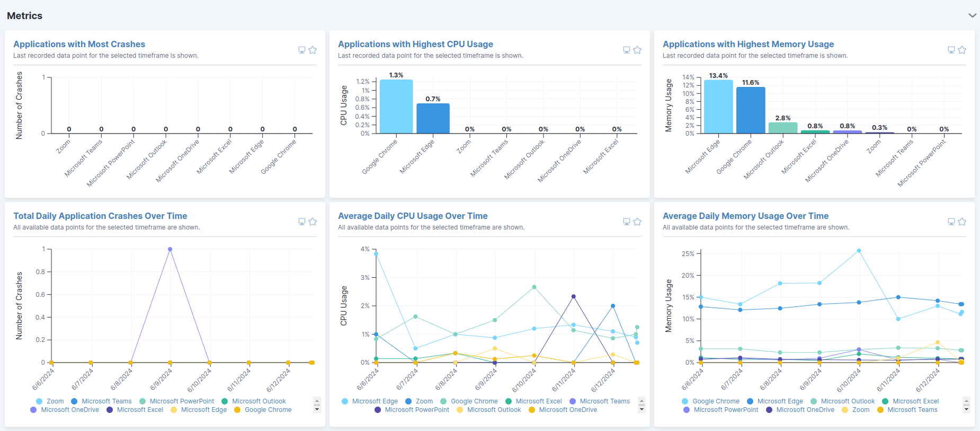980x431 pixels.
Task: Select the 2.8% Microsoft Outlook memory bar
Action: [783, 128]
